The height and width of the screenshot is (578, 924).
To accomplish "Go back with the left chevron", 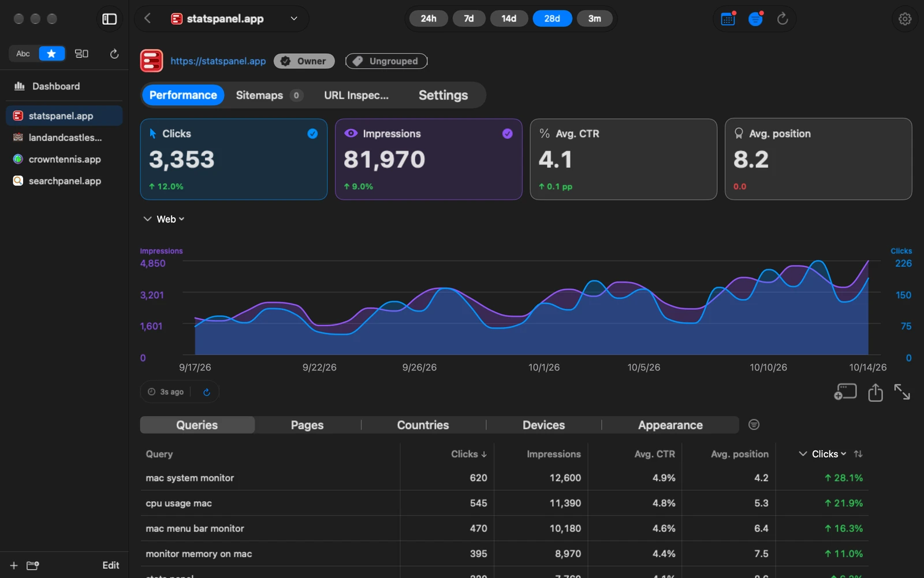I will (148, 18).
